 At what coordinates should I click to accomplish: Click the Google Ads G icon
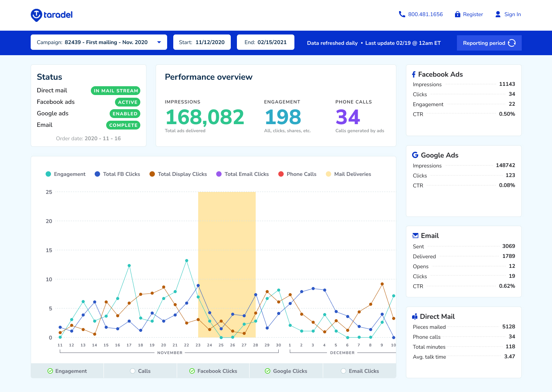pos(415,155)
